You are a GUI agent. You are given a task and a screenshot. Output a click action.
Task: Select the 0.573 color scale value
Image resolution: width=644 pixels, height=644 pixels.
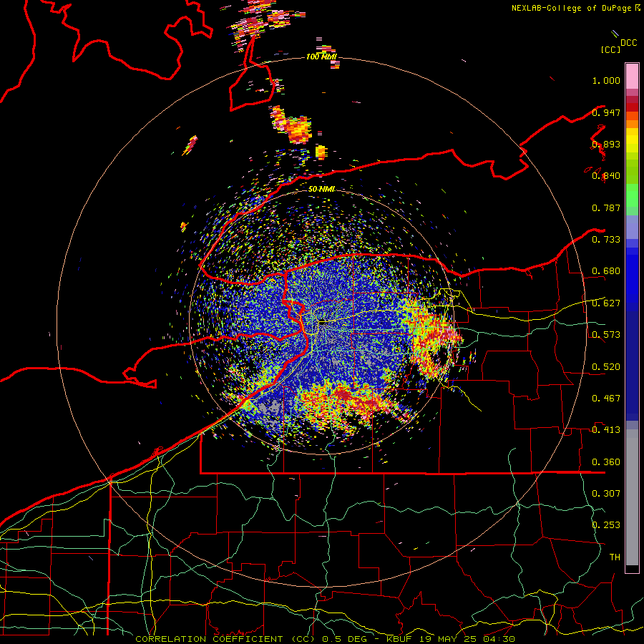[x=606, y=335]
